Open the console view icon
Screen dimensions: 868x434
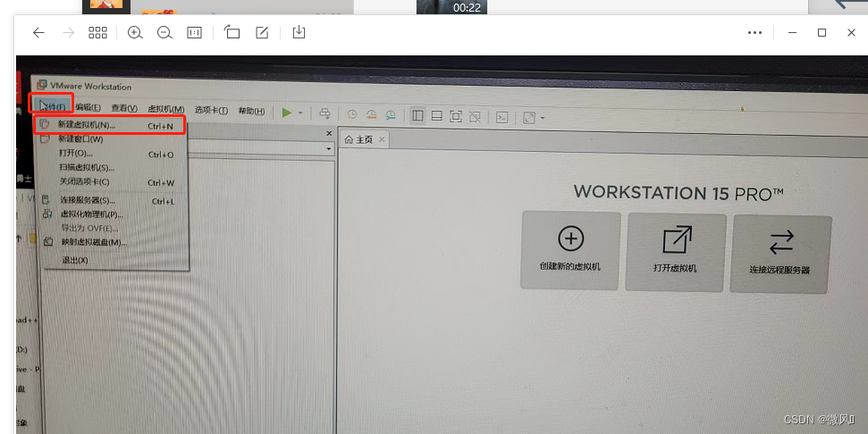(x=502, y=117)
